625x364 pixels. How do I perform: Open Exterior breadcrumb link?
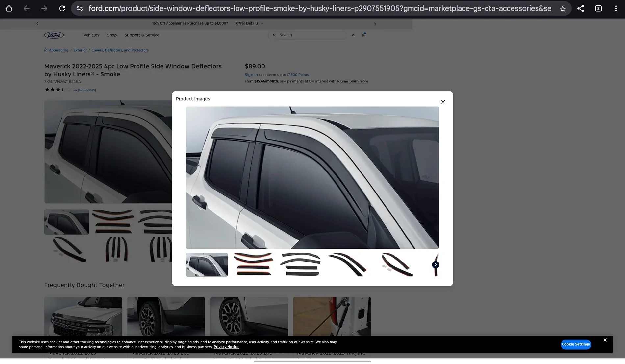(x=80, y=50)
